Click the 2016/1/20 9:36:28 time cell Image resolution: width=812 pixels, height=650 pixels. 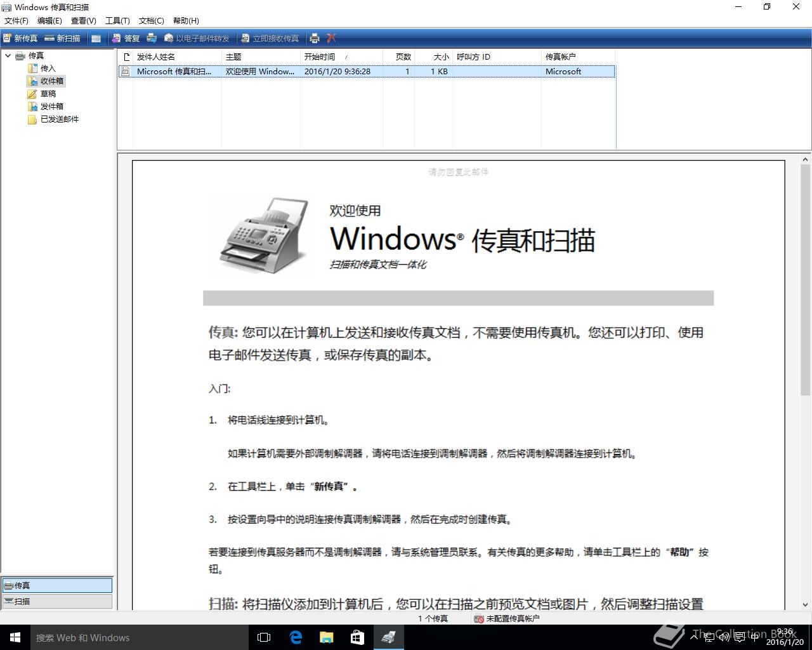click(337, 72)
